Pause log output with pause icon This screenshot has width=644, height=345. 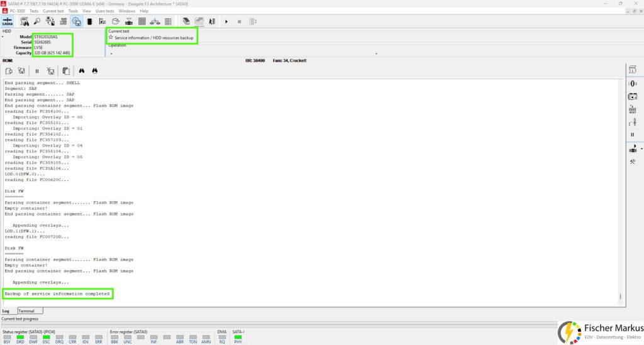[37, 71]
